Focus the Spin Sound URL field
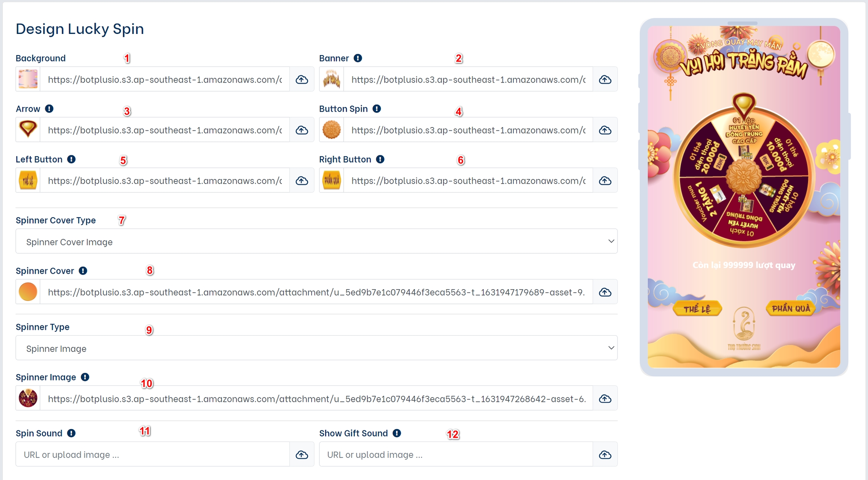The width and height of the screenshot is (868, 480). click(153, 455)
